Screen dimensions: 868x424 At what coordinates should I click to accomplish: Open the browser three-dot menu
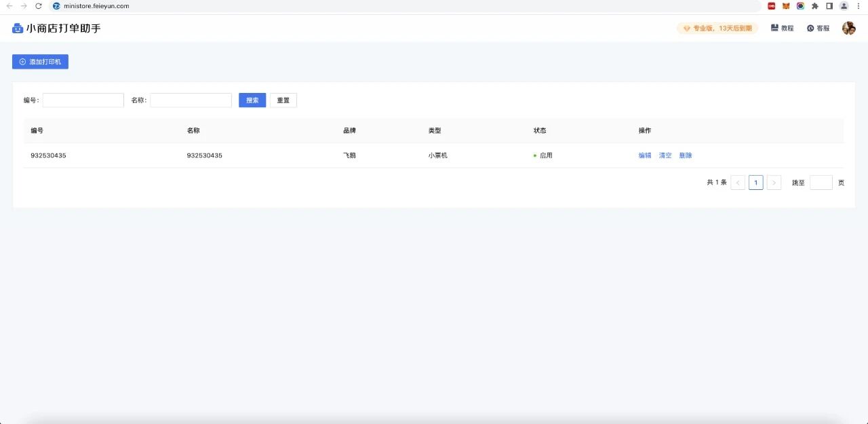pyautogui.click(x=859, y=5)
